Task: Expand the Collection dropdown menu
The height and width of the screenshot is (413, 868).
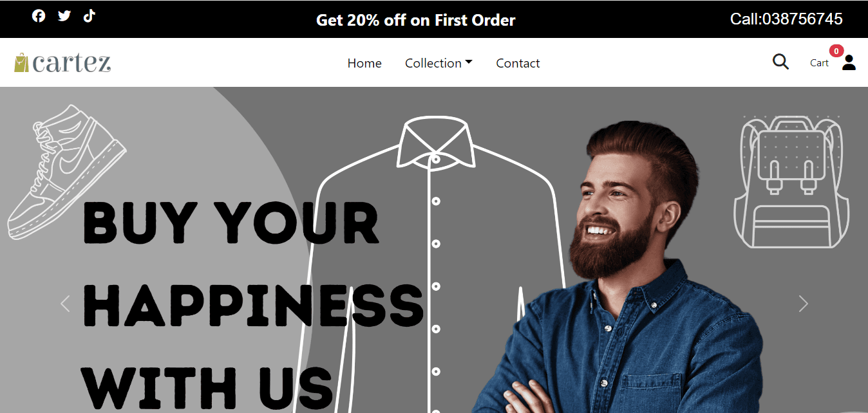Action: 439,63
